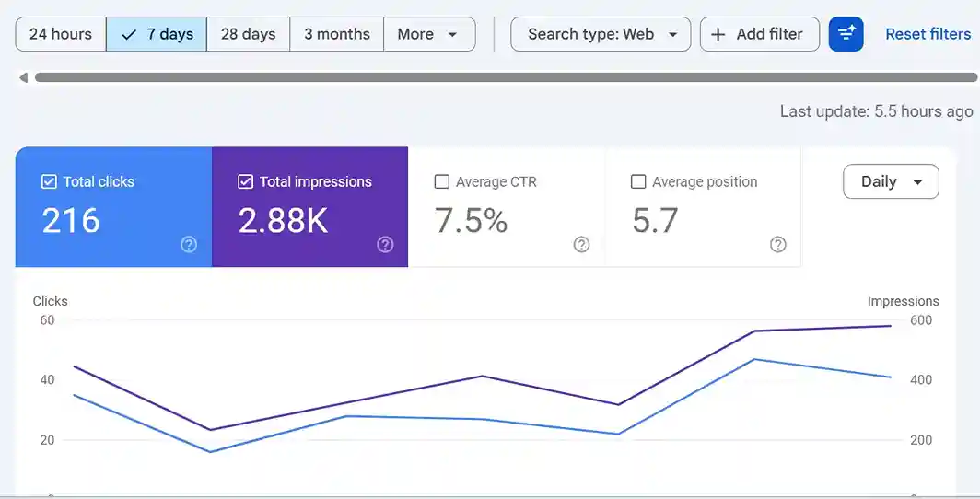Click the checkmark icon on 7 days
The width and height of the screenshot is (980, 499).
tap(129, 35)
